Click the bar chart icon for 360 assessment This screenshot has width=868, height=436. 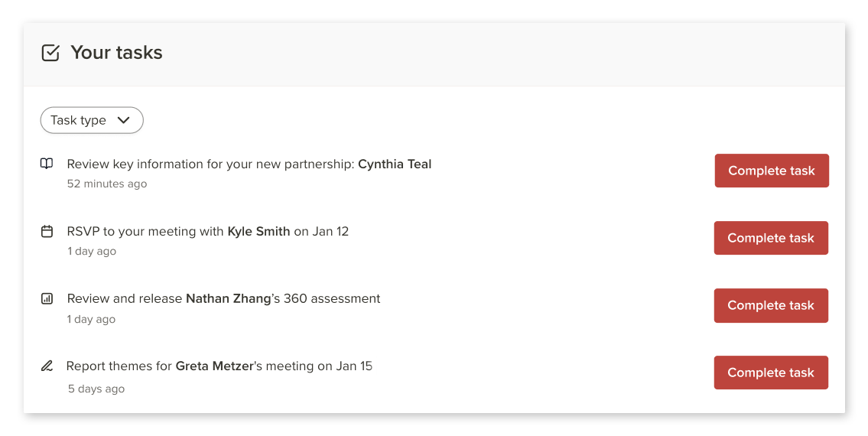point(47,298)
